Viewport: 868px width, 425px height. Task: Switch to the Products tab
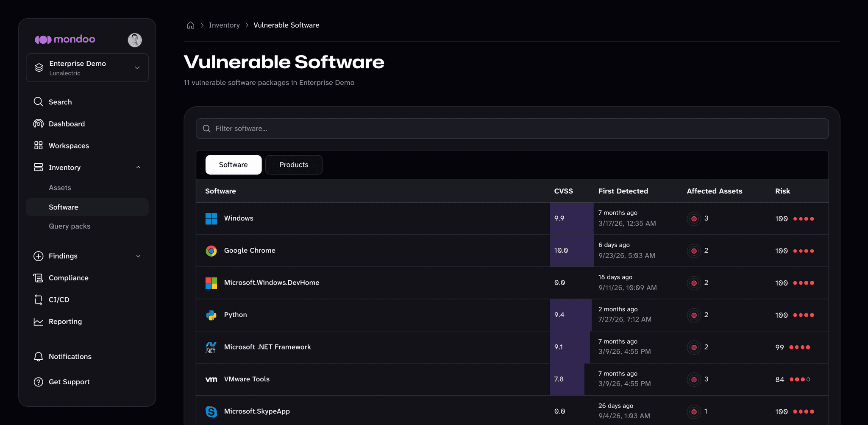pyautogui.click(x=294, y=165)
